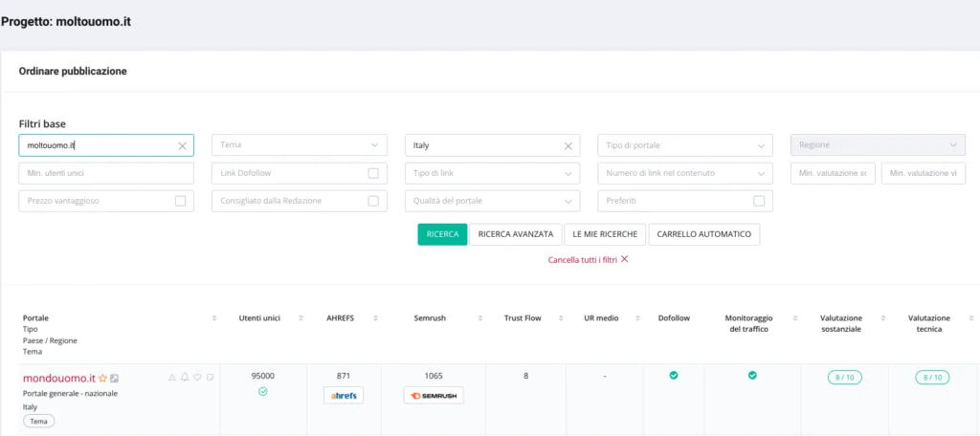Viewport: 980px width, 436px height.
Task: Click the note icon in mondouomo.it row
Action: 210,378
